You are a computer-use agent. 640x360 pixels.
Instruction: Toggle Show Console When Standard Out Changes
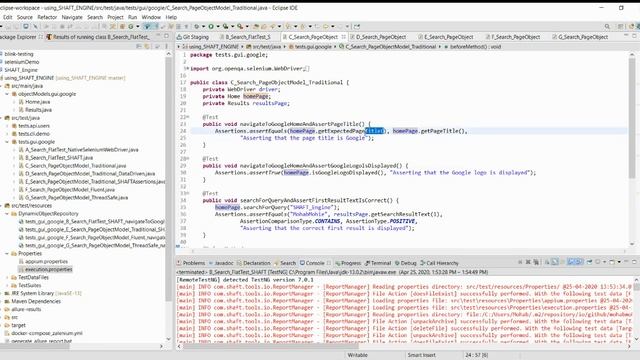click(571, 262)
